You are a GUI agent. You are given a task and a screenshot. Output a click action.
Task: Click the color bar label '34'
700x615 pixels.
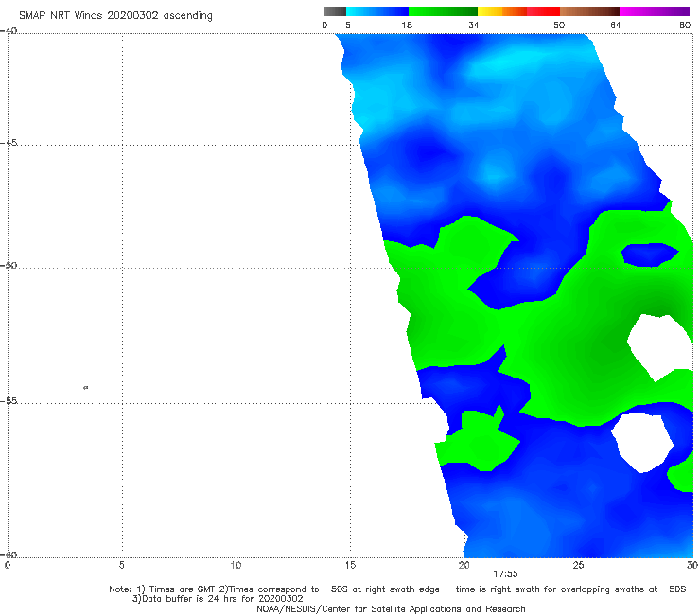tap(474, 26)
